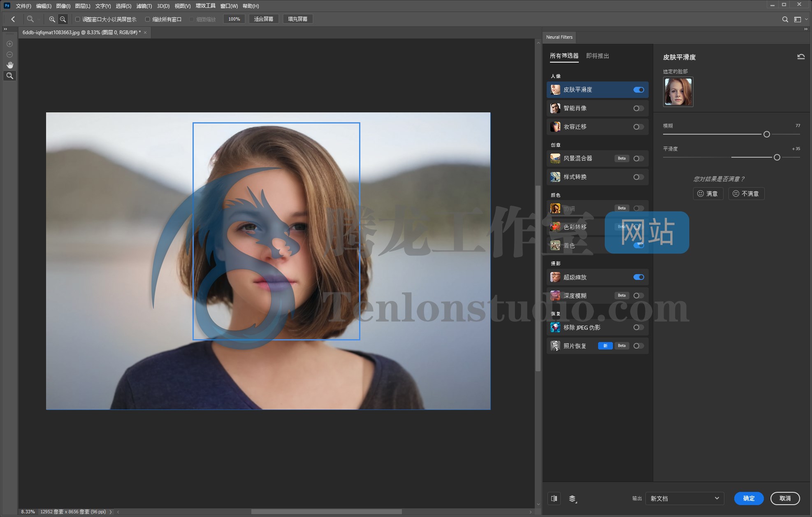Click the 满意 feedback button
Image resolution: width=812 pixels, height=517 pixels.
pyautogui.click(x=708, y=194)
